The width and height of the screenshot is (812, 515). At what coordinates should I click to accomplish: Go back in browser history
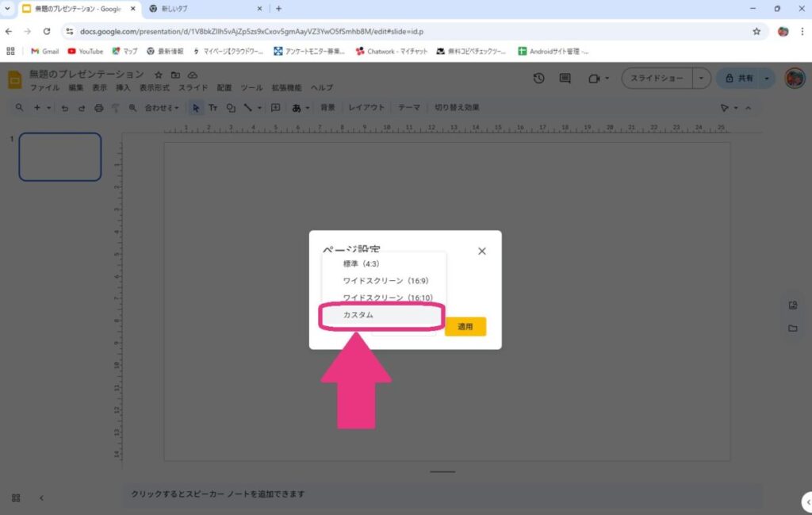pyautogui.click(x=9, y=32)
